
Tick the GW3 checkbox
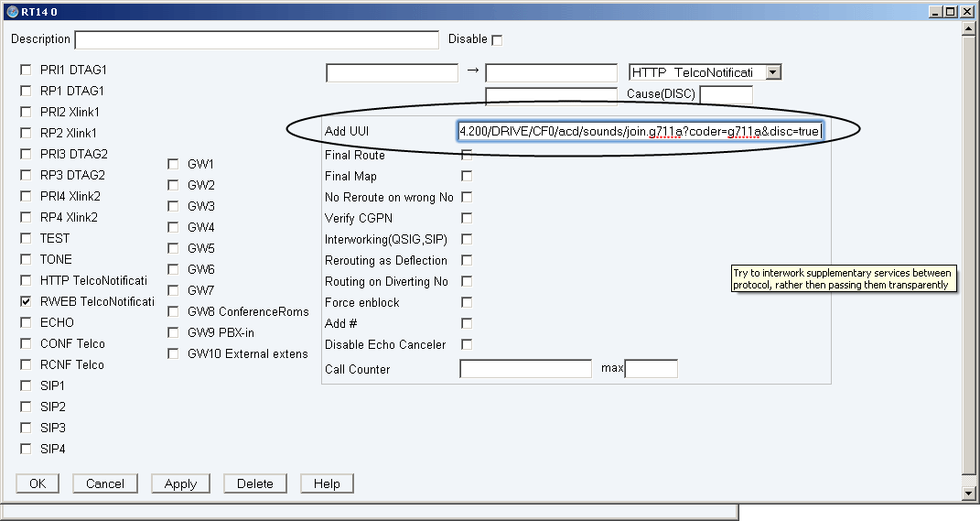pyautogui.click(x=173, y=206)
